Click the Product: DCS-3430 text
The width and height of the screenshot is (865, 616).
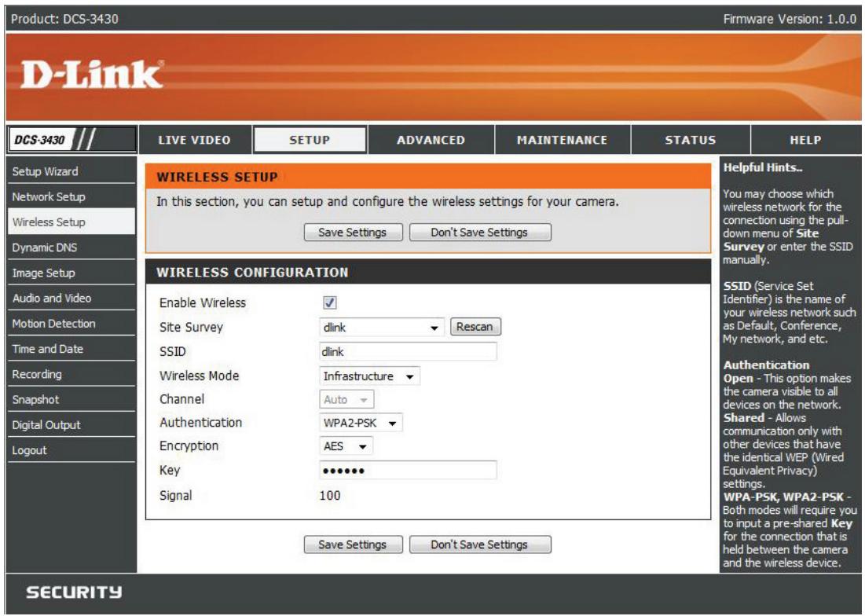[64, 20]
